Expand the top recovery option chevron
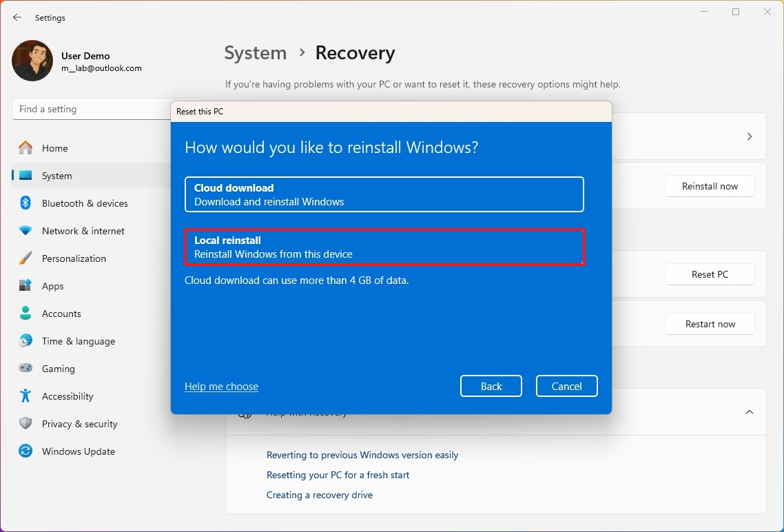The height and width of the screenshot is (532, 784). tap(750, 136)
